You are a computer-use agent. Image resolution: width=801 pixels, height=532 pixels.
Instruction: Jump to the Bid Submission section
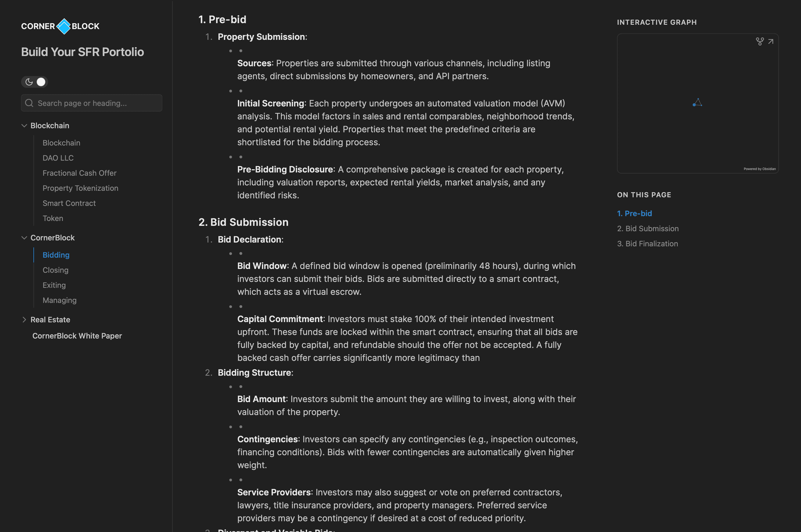[648, 229]
